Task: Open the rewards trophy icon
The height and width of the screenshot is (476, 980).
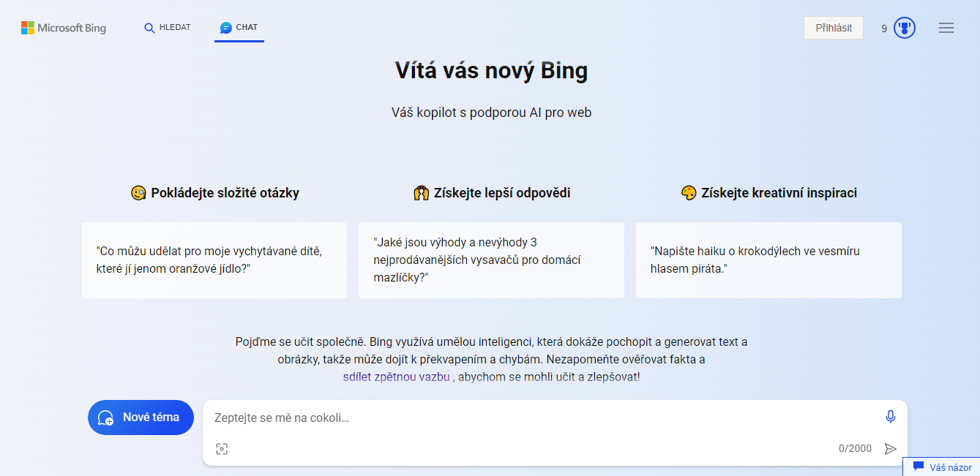Action: (905, 28)
